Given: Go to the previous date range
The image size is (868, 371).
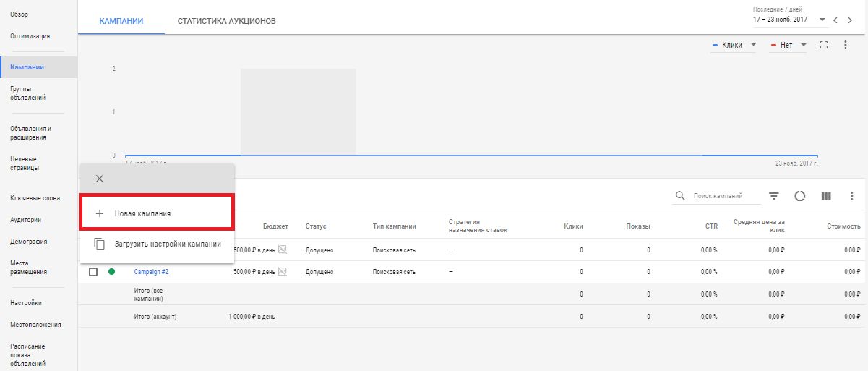Looking at the screenshot, I should pyautogui.click(x=835, y=20).
